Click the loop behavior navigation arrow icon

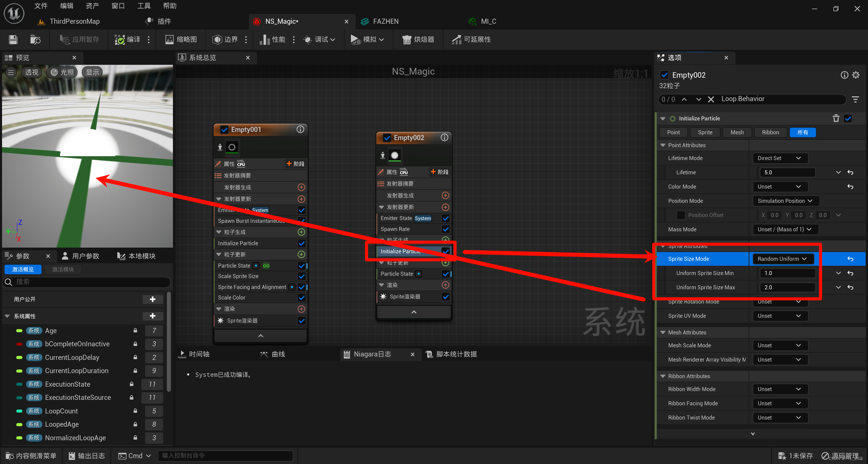685,99
